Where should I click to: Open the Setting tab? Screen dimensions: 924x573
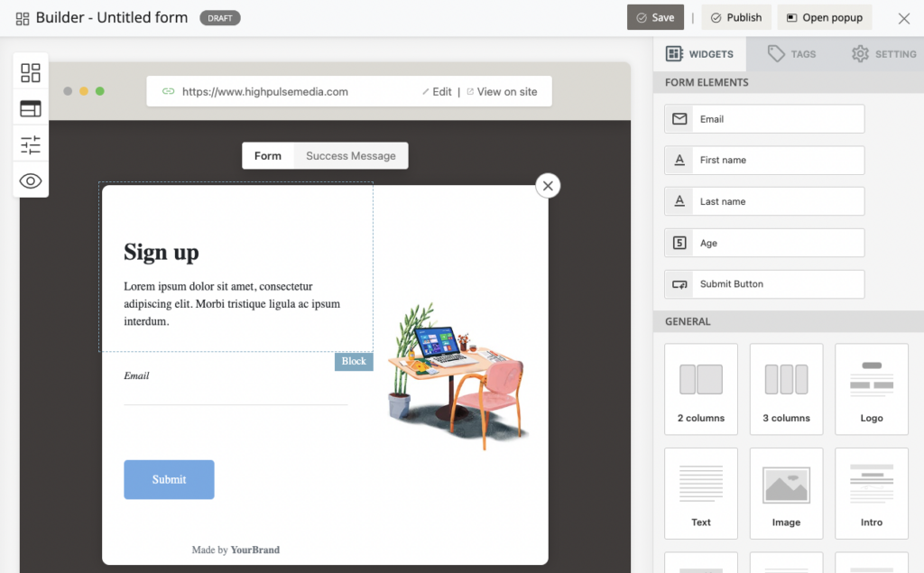(883, 54)
